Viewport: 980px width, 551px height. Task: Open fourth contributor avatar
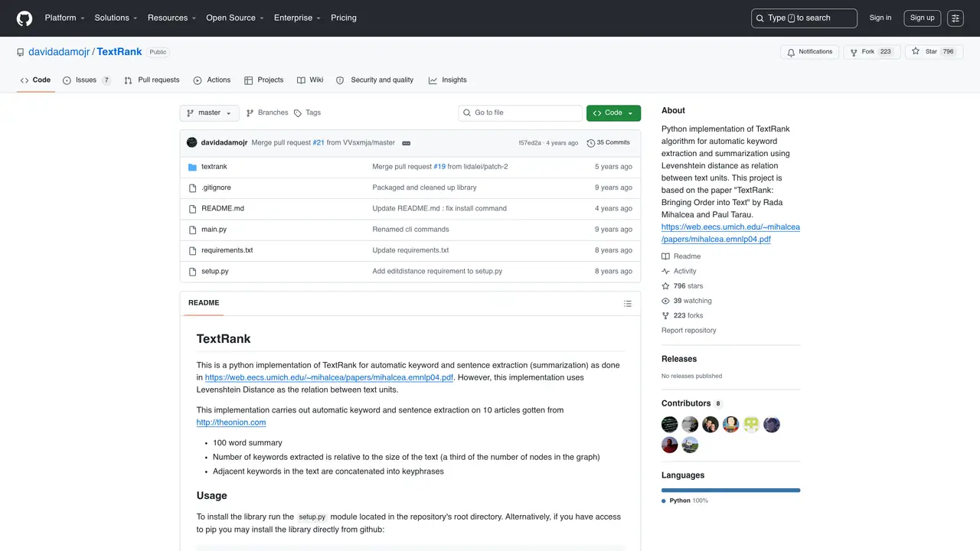(x=731, y=425)
